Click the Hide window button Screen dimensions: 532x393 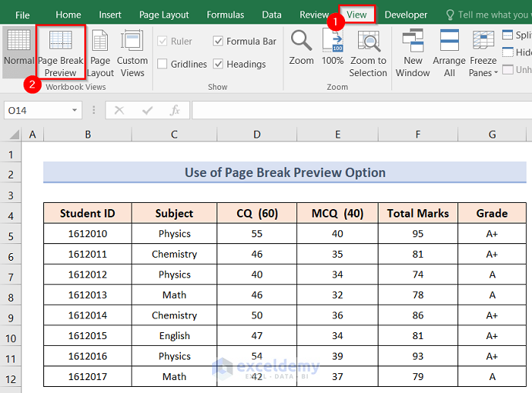coord(516,52)
